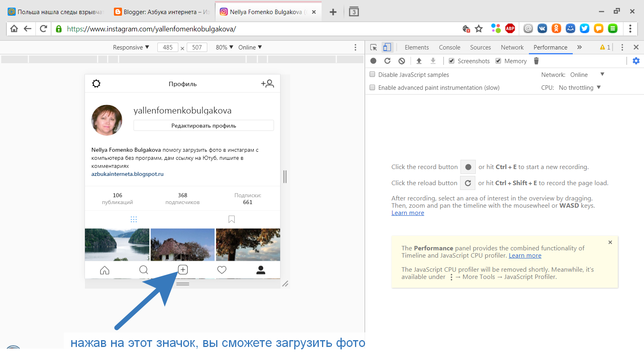The height and width of the screenshot is (353, 644).
Task: Load a profile with upload arrow icon
Action: (419, 61)
